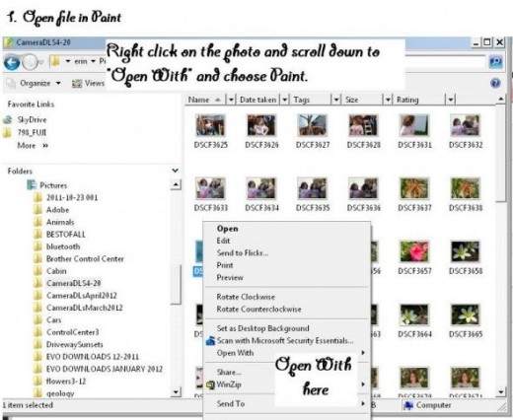The width and height of the screenshot is (513, 420).
Task: Select the 798_FUJI folder icon in favorites
Action: coord(7,132)
